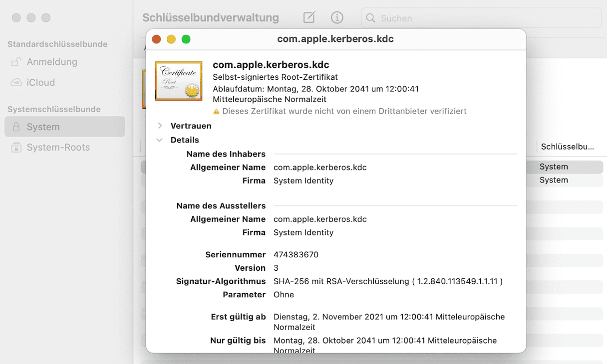The image size is (607, 364).
Task: Click the lock icon beside System keychain
Action: [x=16, y=127]
